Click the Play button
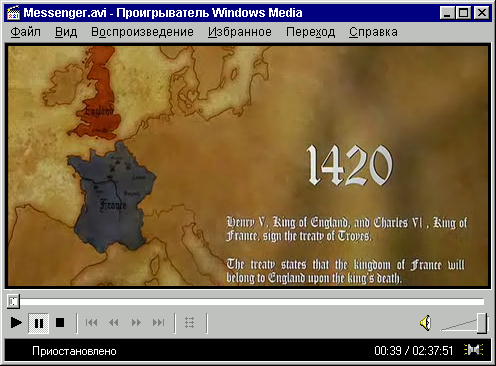This screenshot has width=496, height=366. 16,323
